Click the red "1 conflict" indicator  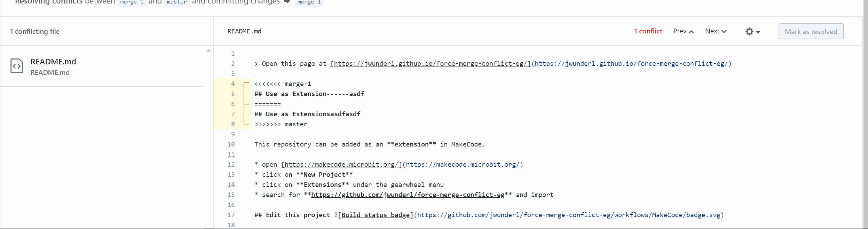(648, 31)
